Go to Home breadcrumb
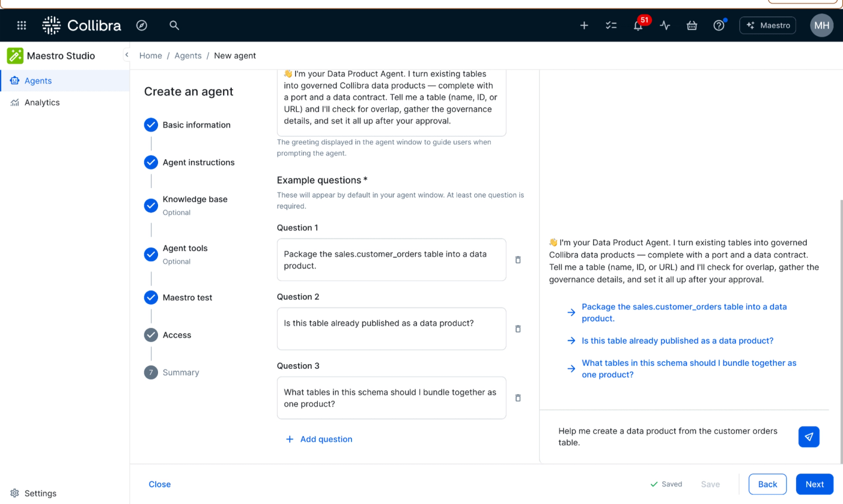 tap(150, 56)
